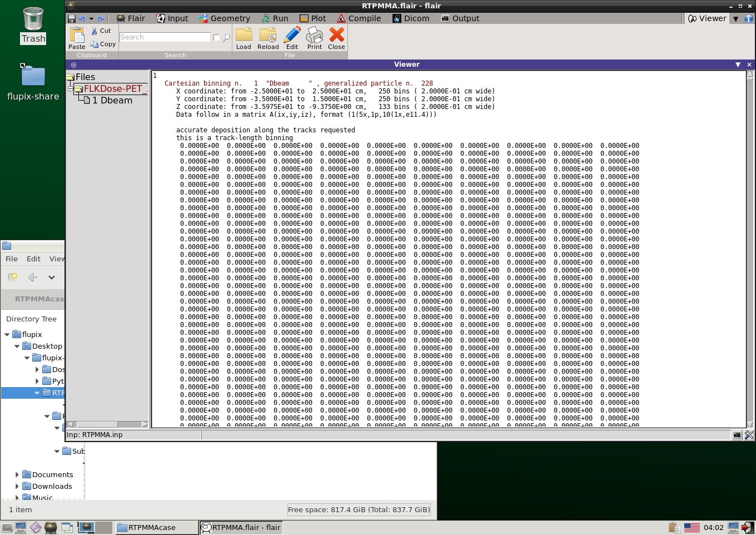Open the history chevron dropdown in file manager
756x535 pixels.
52,277
